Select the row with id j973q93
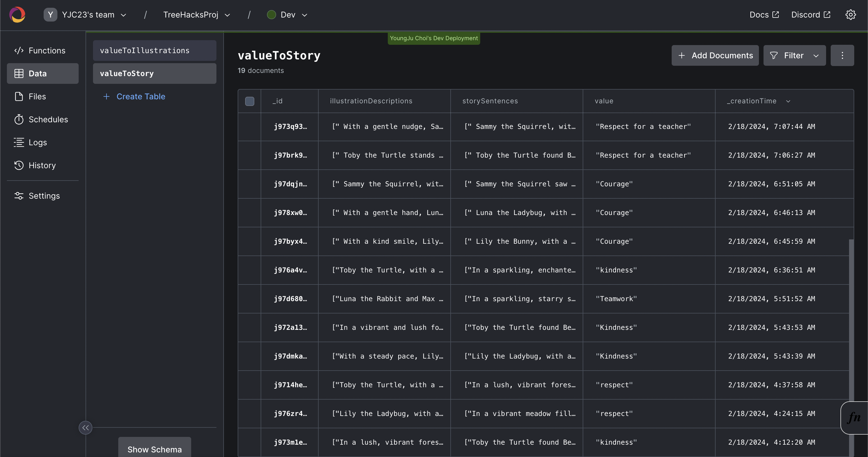This screenshot has width=868, height=457. 249,127
